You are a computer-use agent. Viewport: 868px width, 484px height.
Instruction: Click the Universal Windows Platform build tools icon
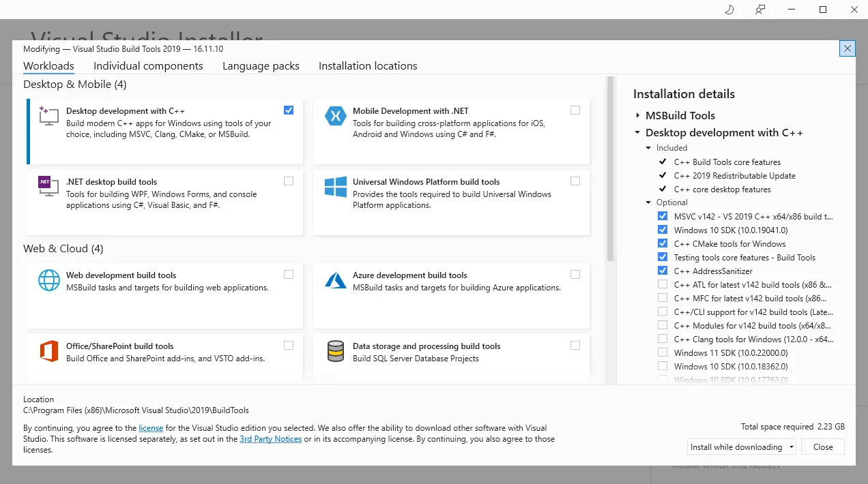click(335, 187)
